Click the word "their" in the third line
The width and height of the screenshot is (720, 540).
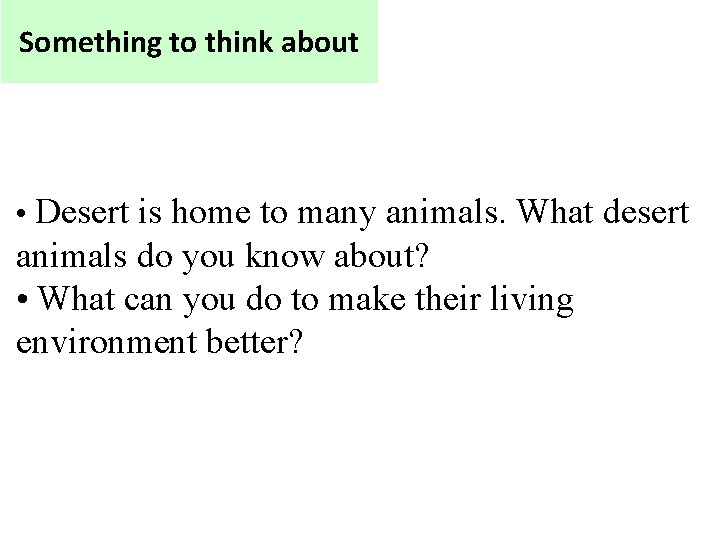coord(448,298)
